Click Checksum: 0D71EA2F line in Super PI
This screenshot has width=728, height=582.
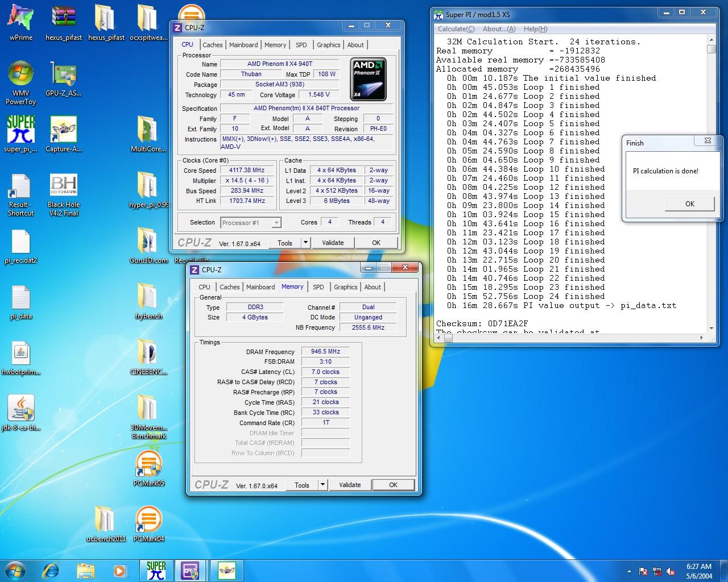[482, 324]
